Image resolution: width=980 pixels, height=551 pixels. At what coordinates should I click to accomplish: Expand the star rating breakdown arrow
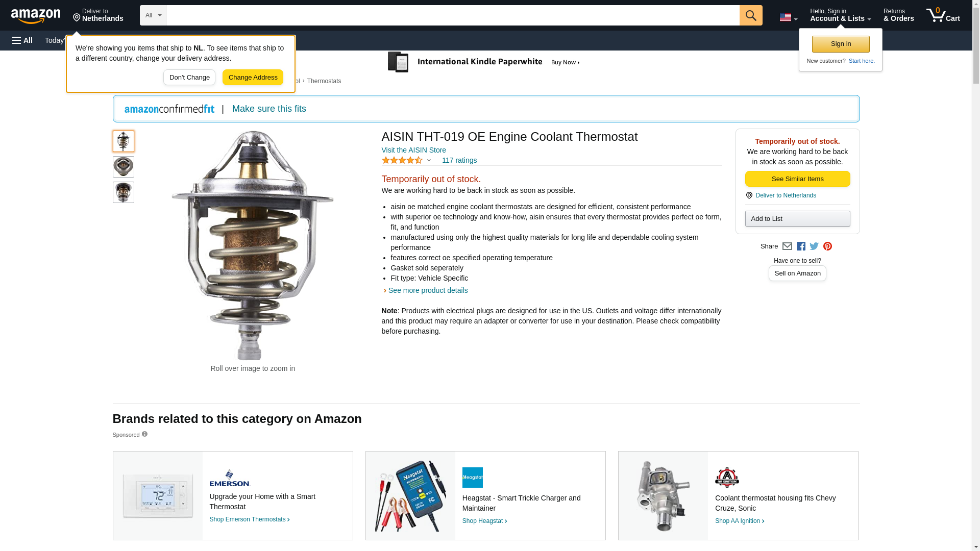click(429, 161)
